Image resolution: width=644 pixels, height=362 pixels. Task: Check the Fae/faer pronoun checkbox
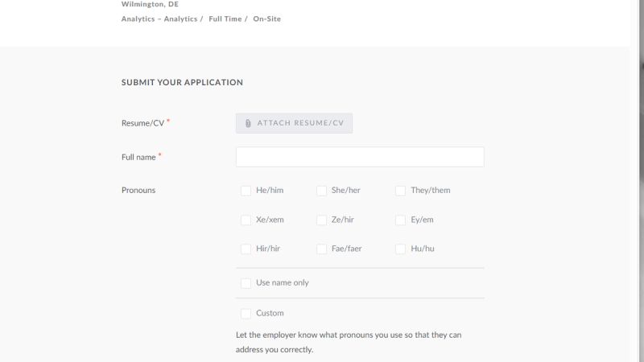click(x=321, y=249)
